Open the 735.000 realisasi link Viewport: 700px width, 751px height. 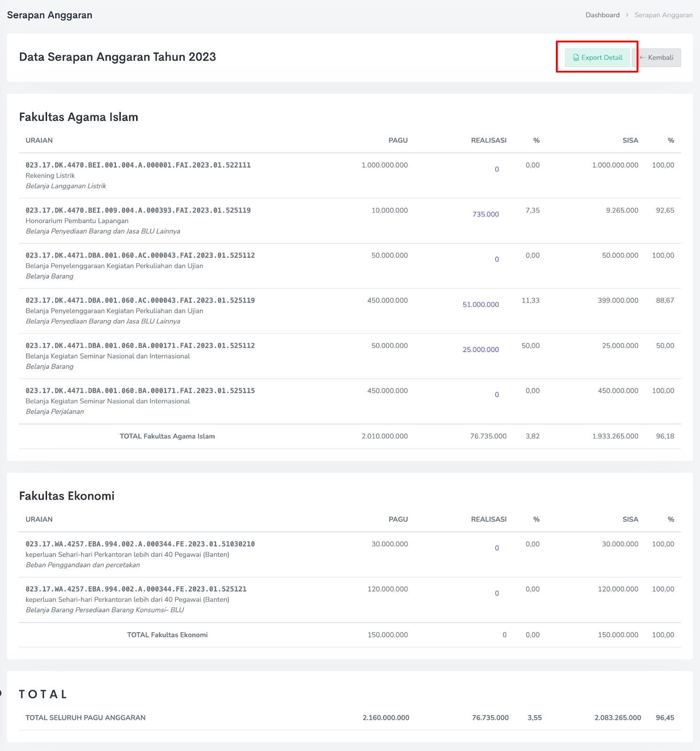pos(485,215)
